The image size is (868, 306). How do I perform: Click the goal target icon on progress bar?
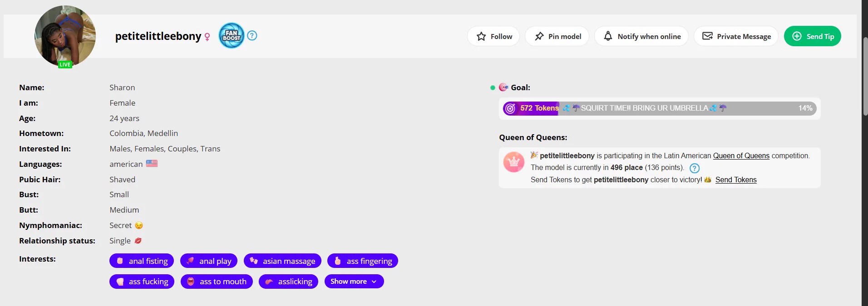tap(510, 108)
